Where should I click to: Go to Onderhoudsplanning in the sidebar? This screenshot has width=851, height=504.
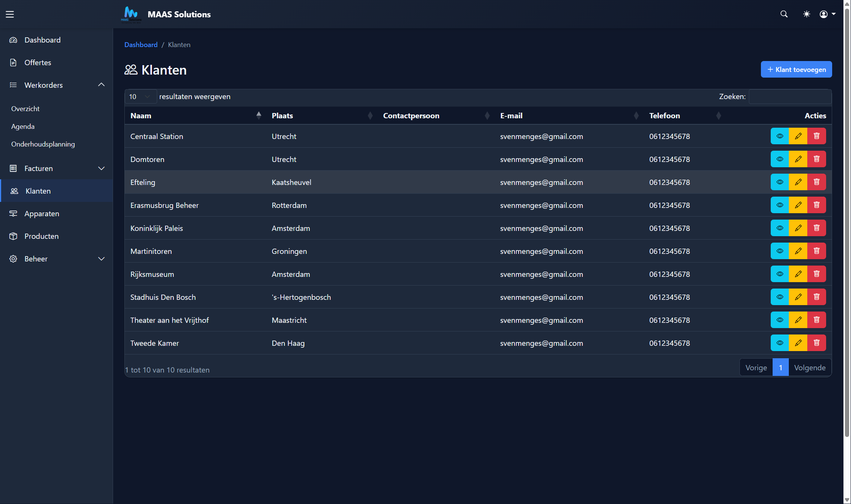click(x=43, y=144)
